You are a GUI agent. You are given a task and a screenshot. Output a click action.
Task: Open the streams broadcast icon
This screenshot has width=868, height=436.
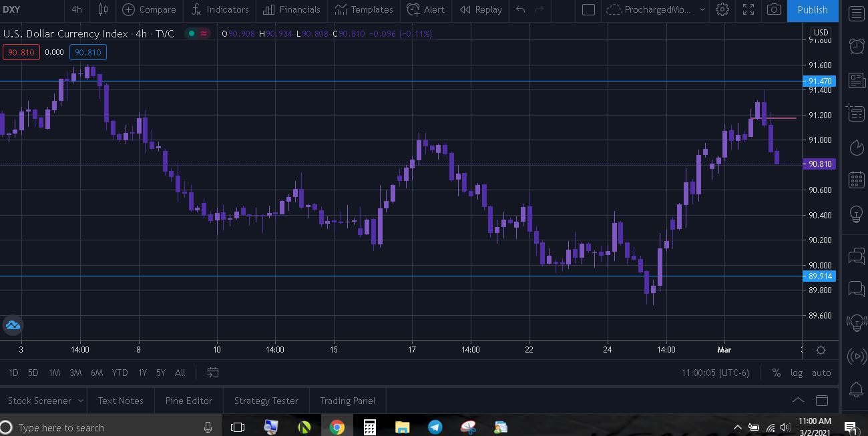856,356
